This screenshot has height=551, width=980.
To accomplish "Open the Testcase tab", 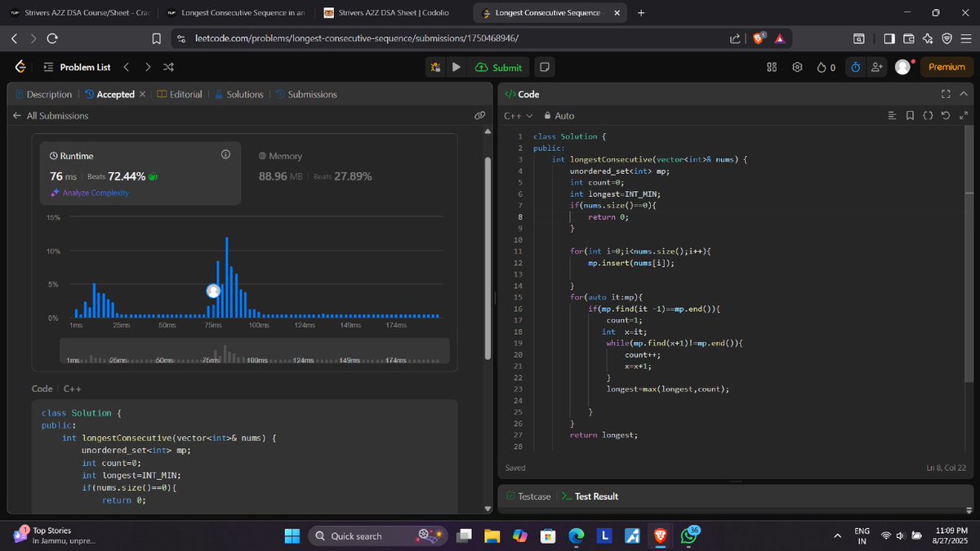I will (528, 496).
